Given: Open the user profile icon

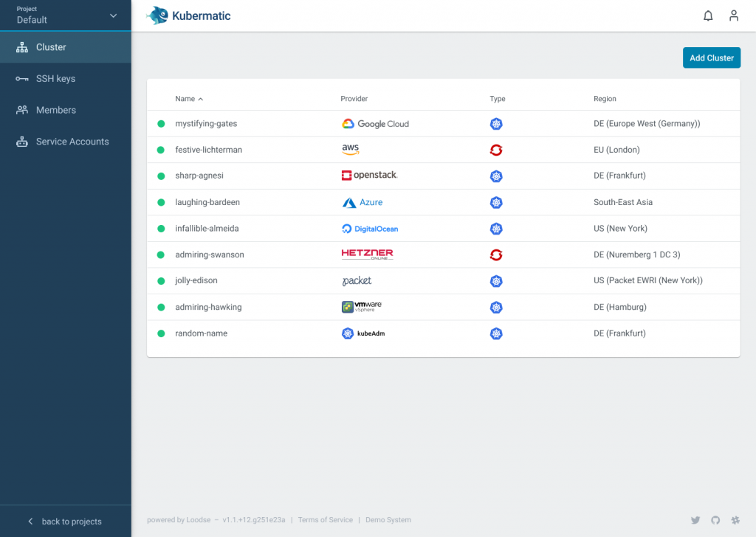Looking at the screenshot, I should tap(733, 16).
